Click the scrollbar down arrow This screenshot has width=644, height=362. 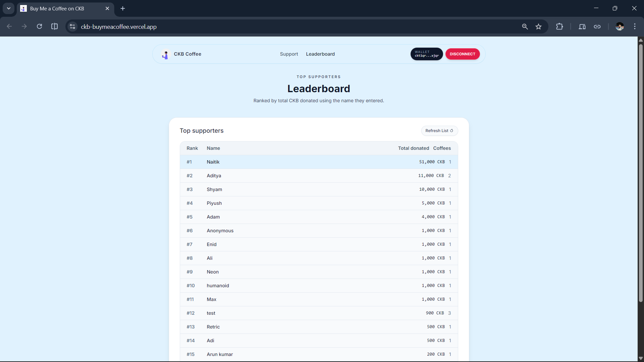[x=641, y=358]
